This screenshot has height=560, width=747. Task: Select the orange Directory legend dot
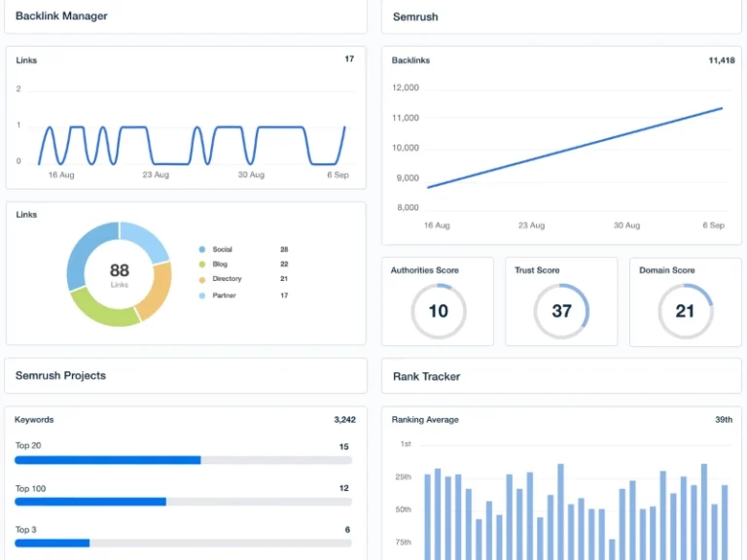(x=201, y=280)
